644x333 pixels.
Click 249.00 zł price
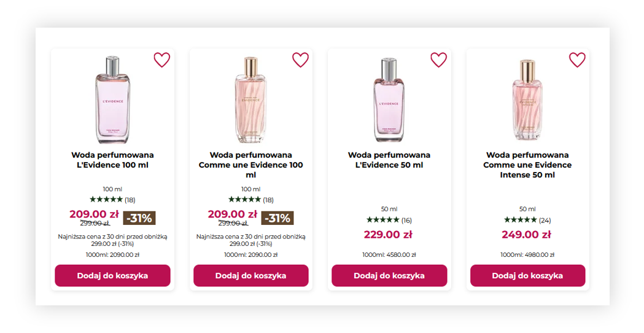point(526,234)
